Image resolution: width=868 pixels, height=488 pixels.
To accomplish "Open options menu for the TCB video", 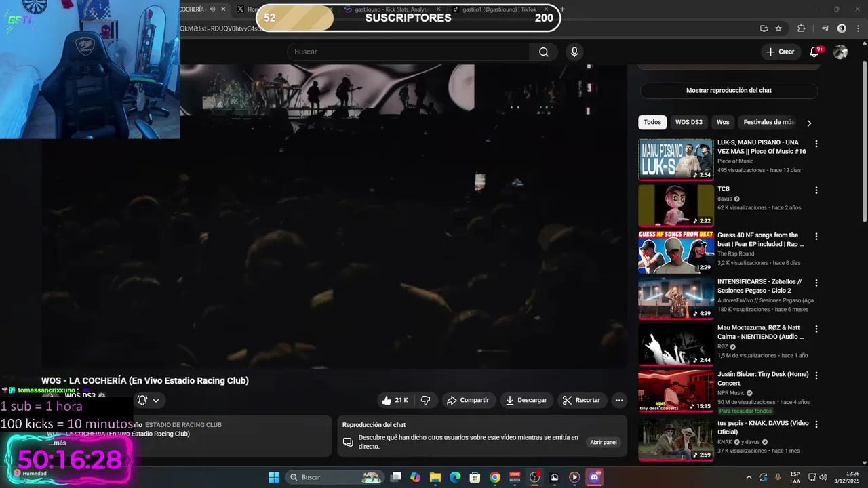I will click(x=816, y=190).
